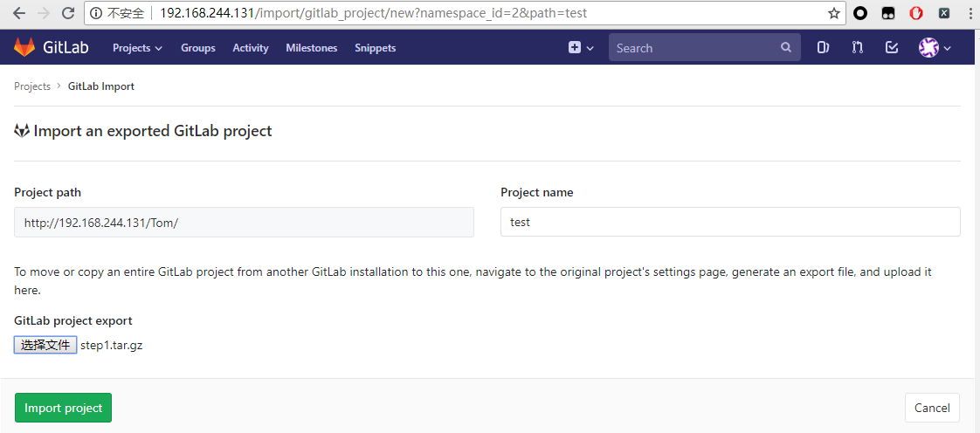Open the Activity page
980x433 pixels.
point(251,48)
